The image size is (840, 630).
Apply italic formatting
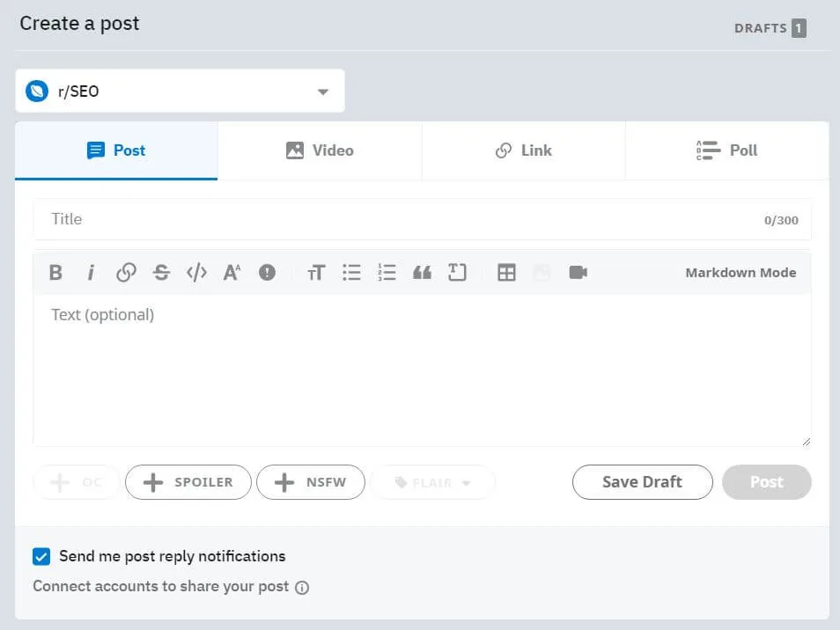91,273
